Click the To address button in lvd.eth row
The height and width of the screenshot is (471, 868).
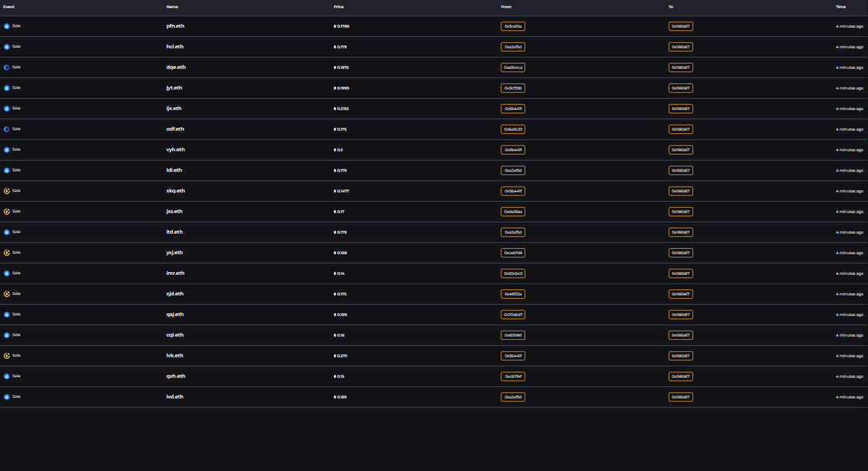point(681,397)
